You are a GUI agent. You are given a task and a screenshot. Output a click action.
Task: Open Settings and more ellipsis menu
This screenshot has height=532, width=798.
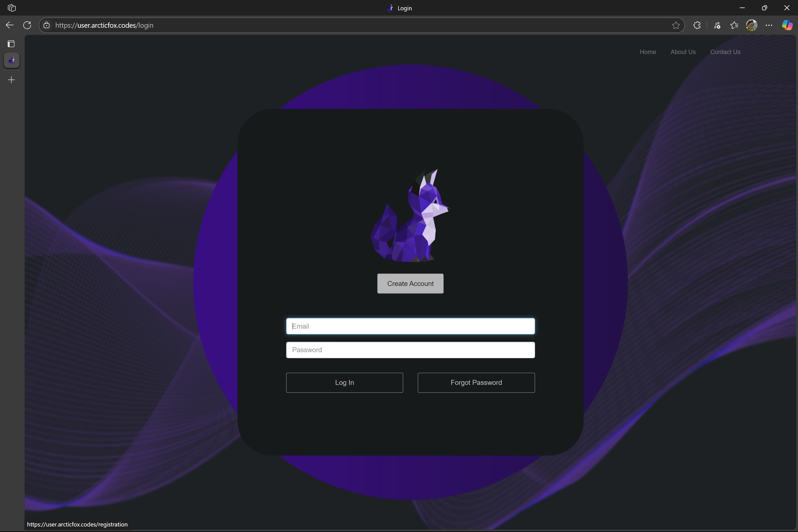point(769,25)
